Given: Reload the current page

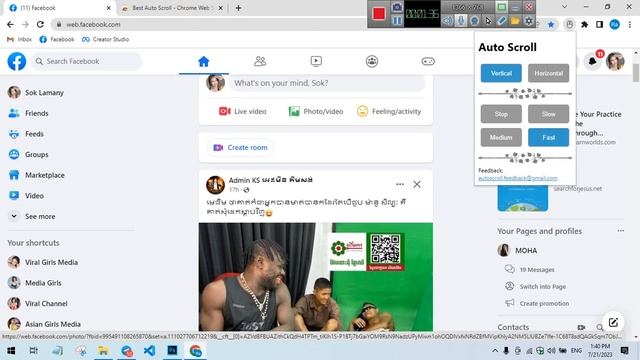Looking at the screenshot, I should [x=40, y=24].
